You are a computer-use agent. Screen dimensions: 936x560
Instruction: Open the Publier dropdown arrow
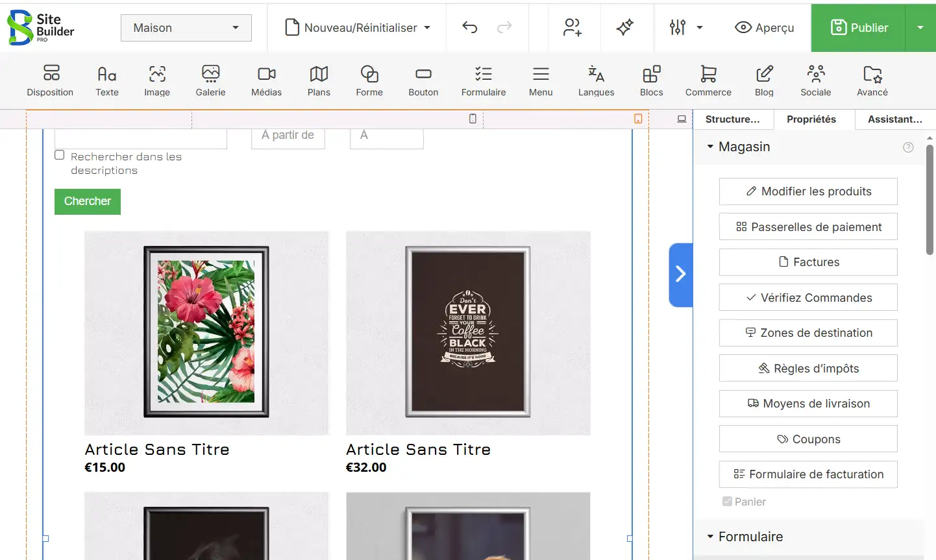(920, 27)
